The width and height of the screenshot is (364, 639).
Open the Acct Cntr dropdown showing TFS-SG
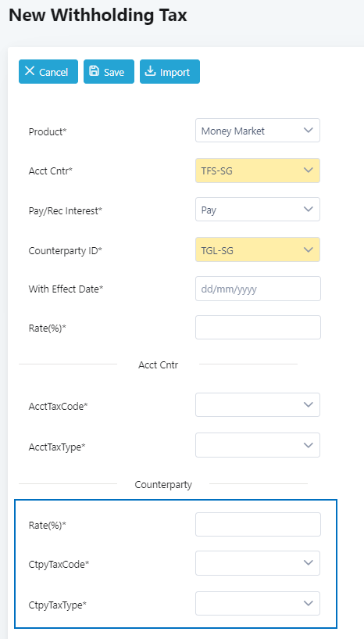point(258,171)
